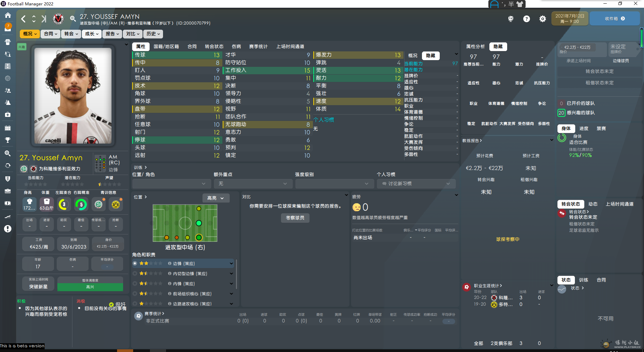This screenshot has height=352, width=644.
Task: Click the player portrait photo
Action: (73, 96)
